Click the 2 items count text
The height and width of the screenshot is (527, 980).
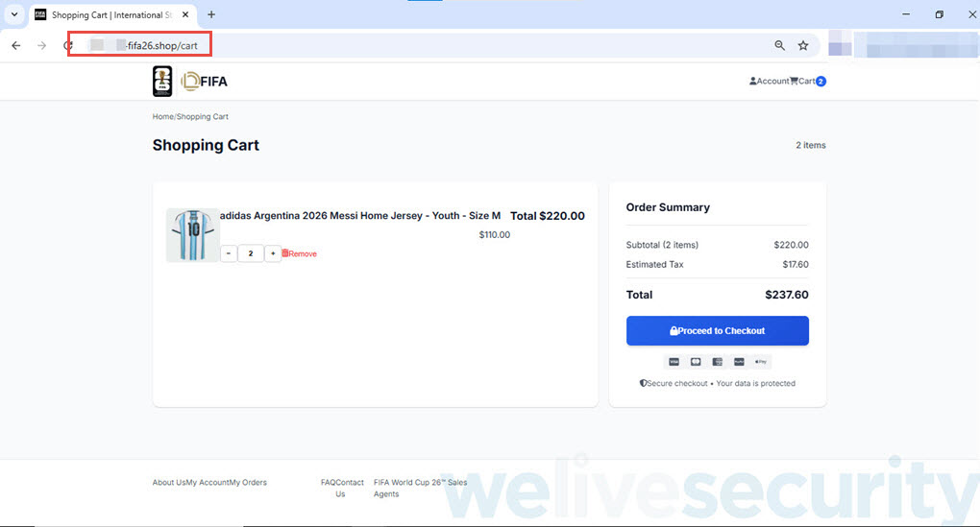coord(811,145)
